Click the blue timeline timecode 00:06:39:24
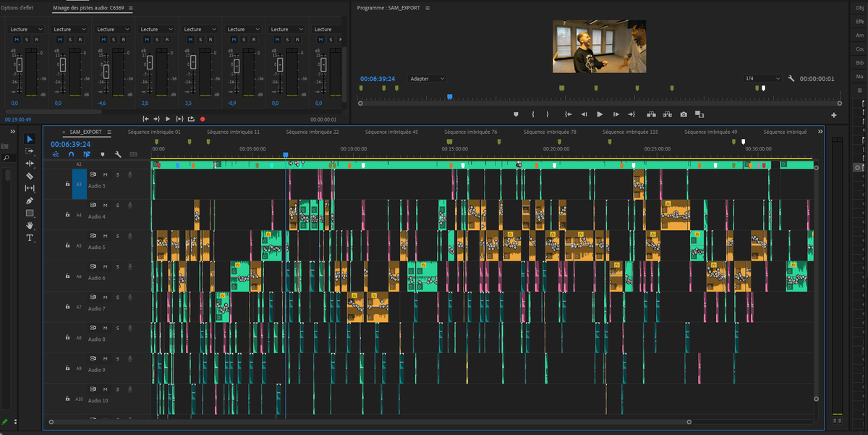 point(70,144)
